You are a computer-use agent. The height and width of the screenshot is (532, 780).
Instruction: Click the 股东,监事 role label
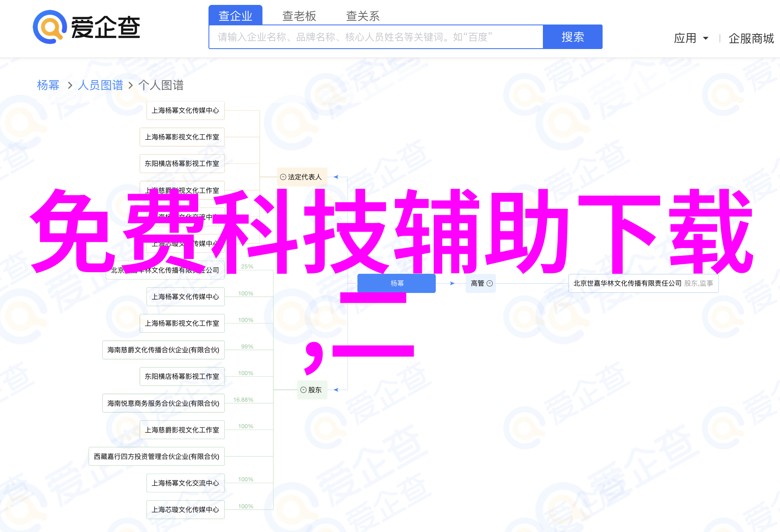[x=699, y=283]
